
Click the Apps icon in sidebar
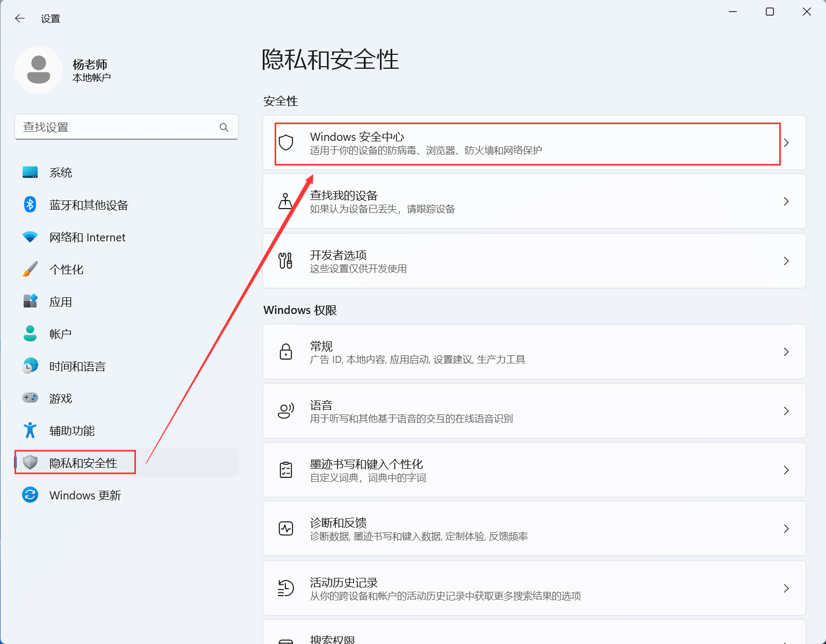pyautogui.click(x=30, y=301)
